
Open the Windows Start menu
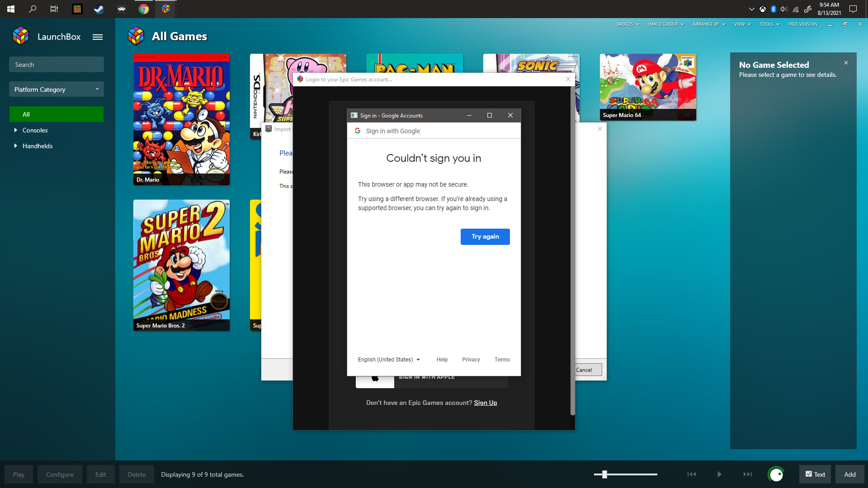[11, 9]
